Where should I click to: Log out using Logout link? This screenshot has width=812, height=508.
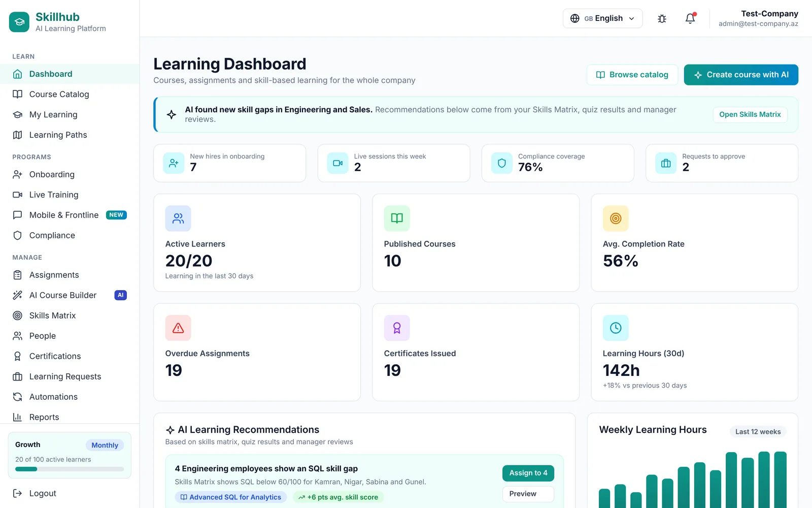(35, 493)
